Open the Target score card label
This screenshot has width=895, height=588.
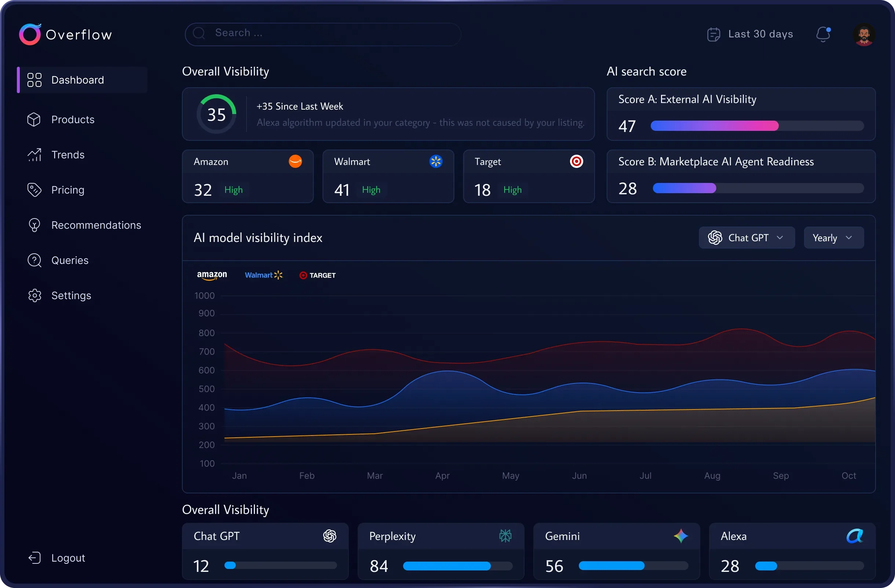point(487,162)
